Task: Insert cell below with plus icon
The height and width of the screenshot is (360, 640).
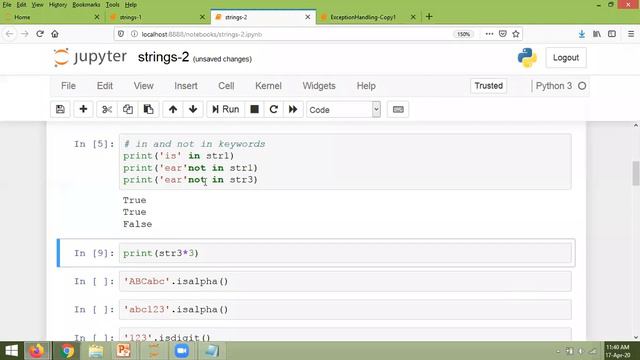Action: [x=83, y=109]
